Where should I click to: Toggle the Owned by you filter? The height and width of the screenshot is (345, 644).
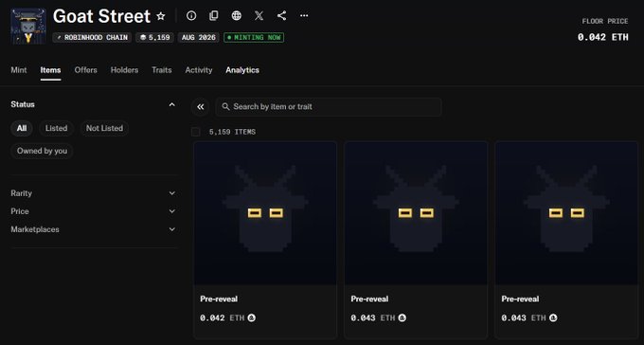42,151
